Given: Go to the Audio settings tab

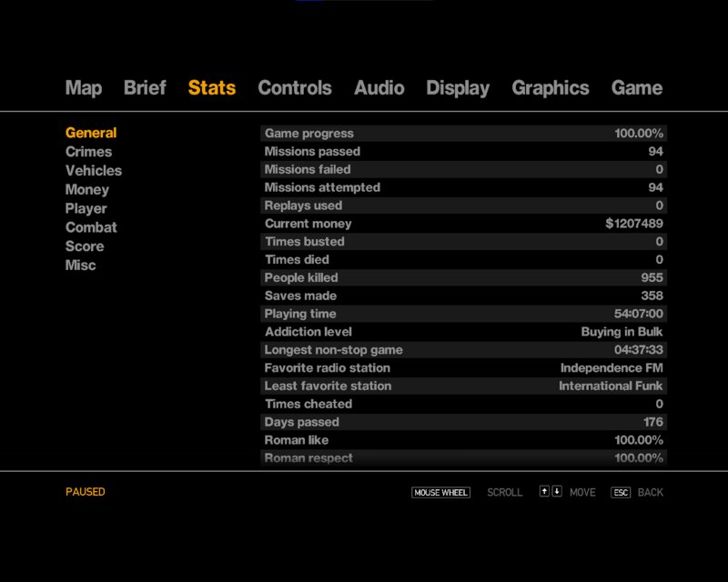Looking at the screenshot, I should (379, 87).
